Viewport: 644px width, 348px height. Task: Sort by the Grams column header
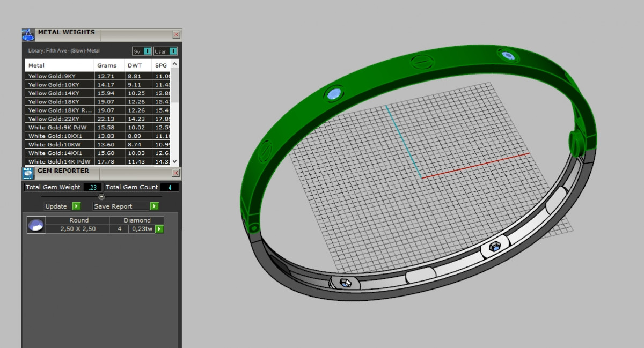pos(106,65)
